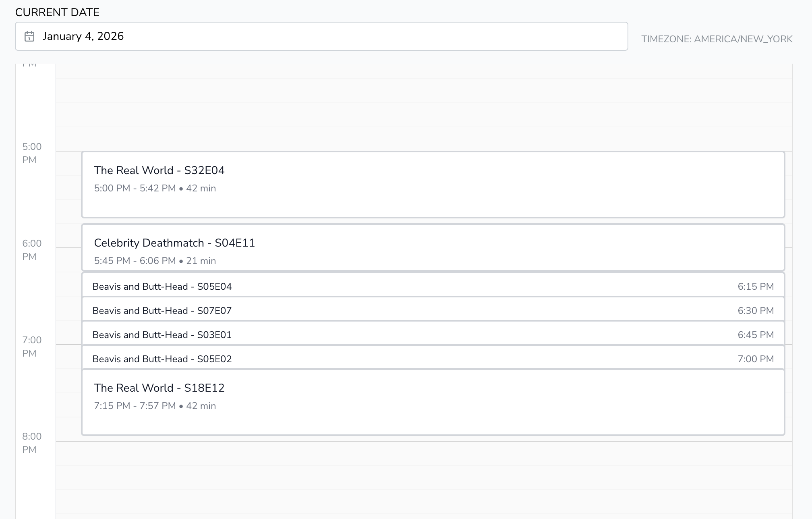The height and width of the screenshot is (519, 812).
Task: Click the 5:00 PM time label
Action: (x=32, y=153)
